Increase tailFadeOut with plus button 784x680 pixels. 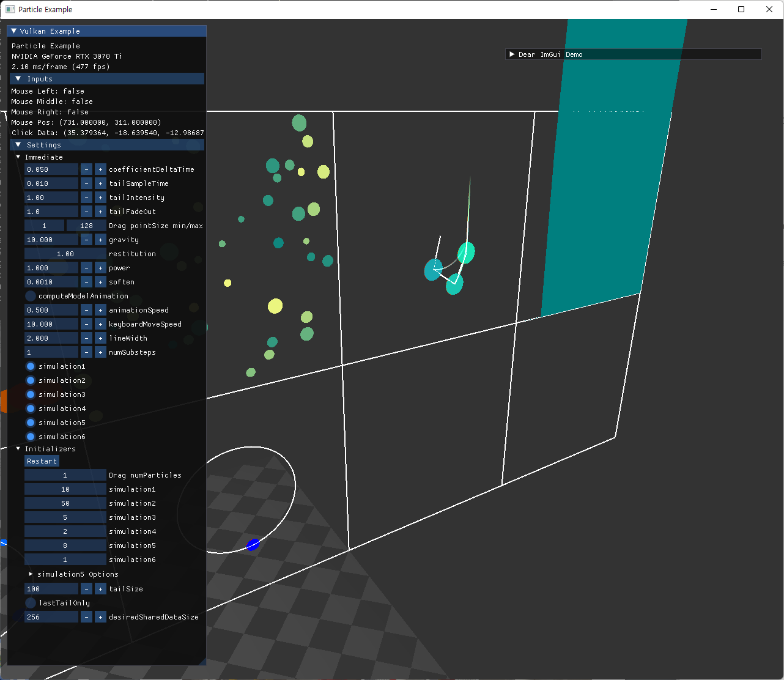[x=100, y=212]
